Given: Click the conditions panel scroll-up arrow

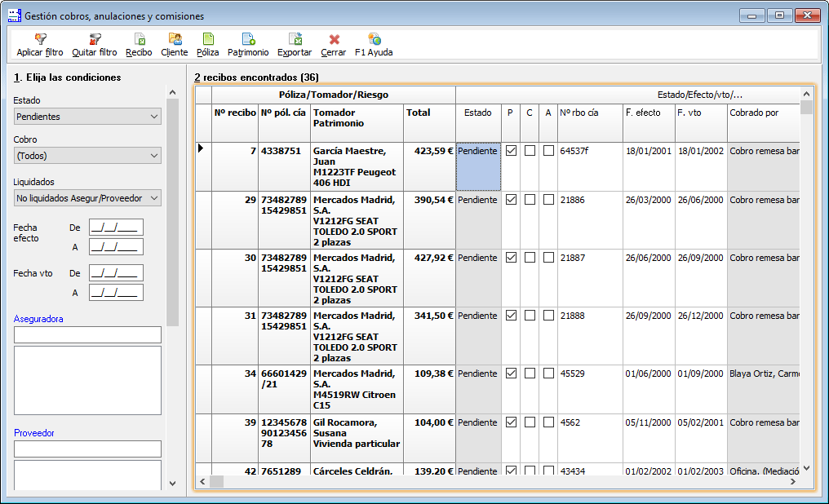Looking at the screenshot, I should (x=172, y=92).
